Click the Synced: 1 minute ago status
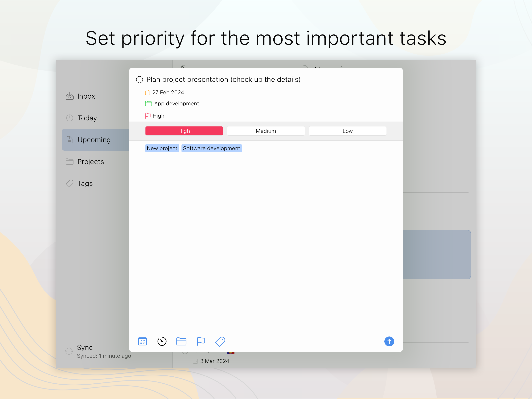The width and height of the screenshot is (532, 399). click(x=104, y=356)
